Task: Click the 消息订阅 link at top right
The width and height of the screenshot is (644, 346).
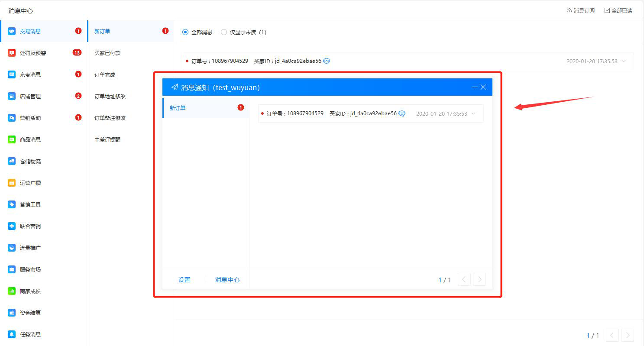Action: (x=581, y=10)
